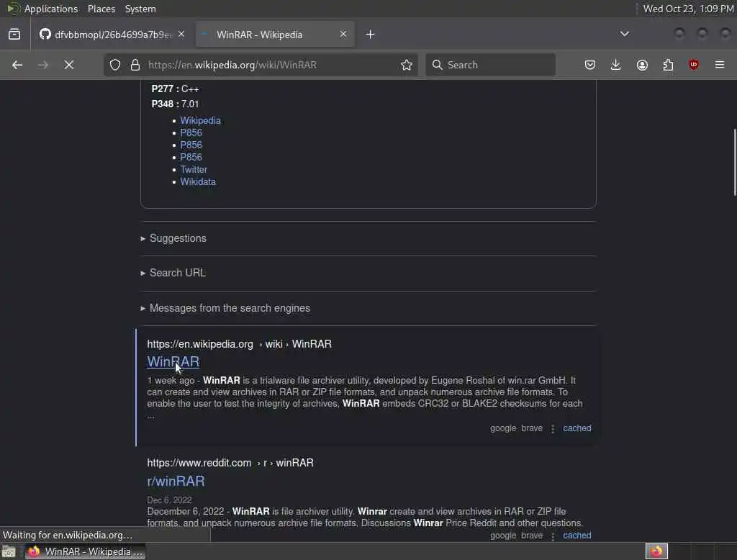Open the WinRAR result title
This screenshot has width=737, height=560.
(x=173, y=361)
